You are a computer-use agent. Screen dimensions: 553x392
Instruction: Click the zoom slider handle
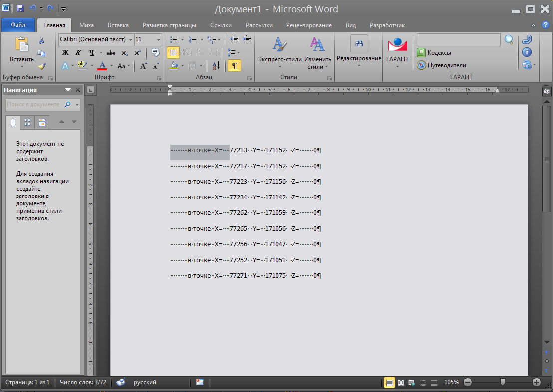[x=502, y=382]
